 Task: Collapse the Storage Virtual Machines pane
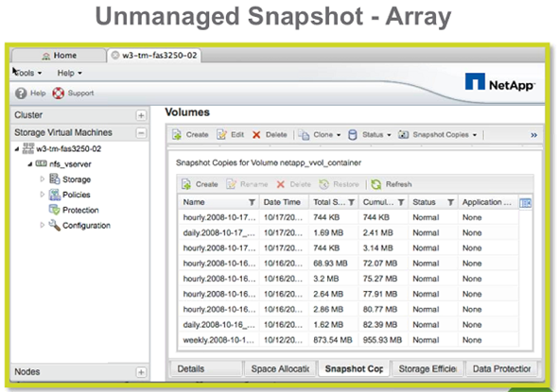[x=141, y=133]
